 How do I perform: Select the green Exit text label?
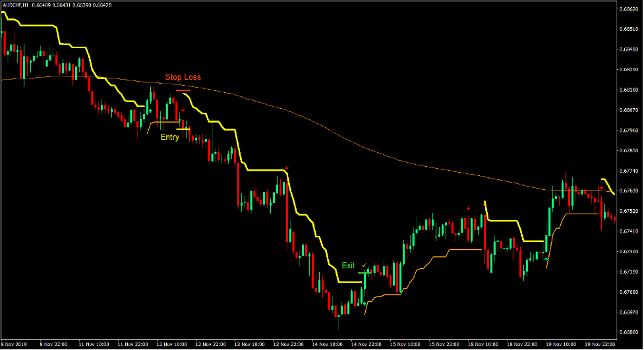(x=348, y=266)
